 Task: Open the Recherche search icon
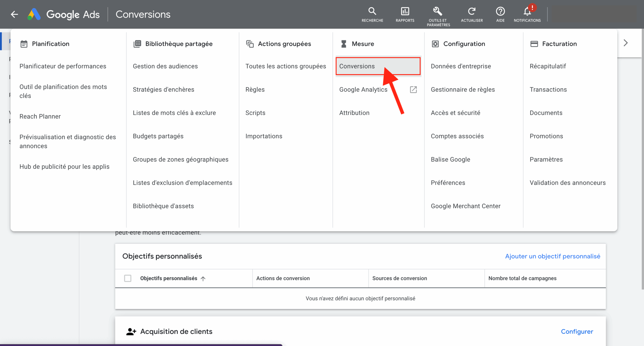372,11
